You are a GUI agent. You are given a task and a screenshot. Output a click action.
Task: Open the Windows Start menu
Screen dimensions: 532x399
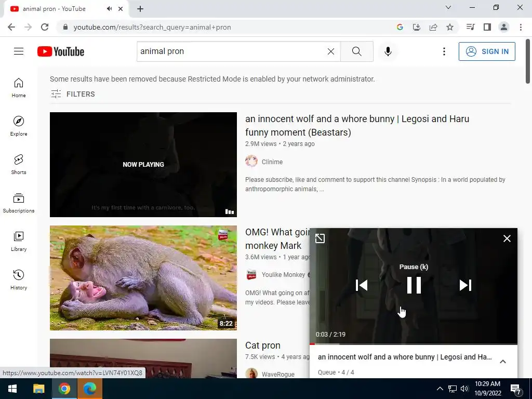[x=12, y=389]
